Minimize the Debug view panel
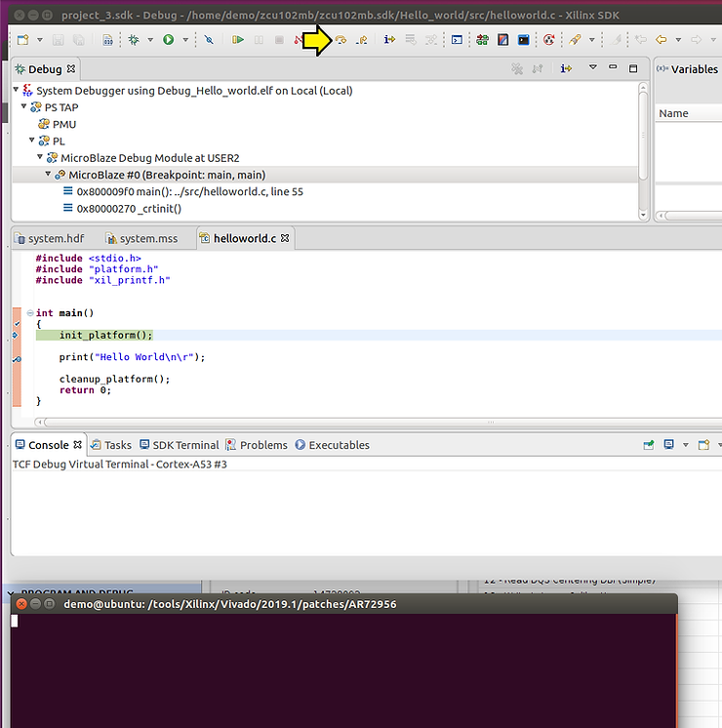This screenshot has width=722, height=728. pyautogui.click(x=614, y=68)
